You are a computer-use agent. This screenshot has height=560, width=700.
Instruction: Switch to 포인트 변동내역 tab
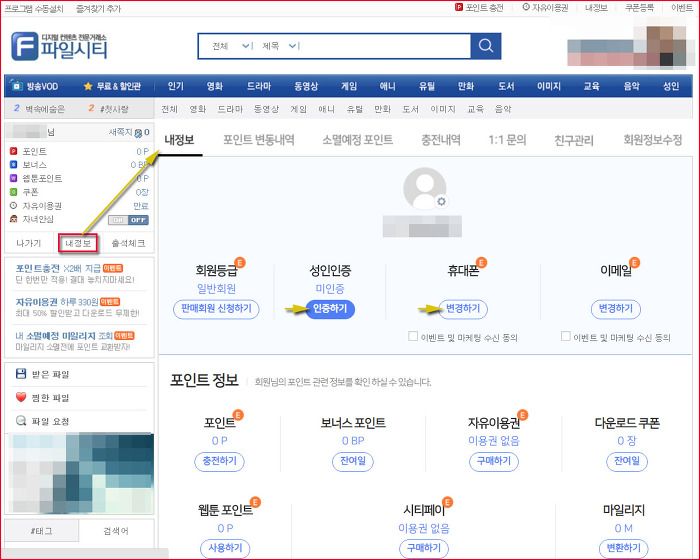point(258,140)
